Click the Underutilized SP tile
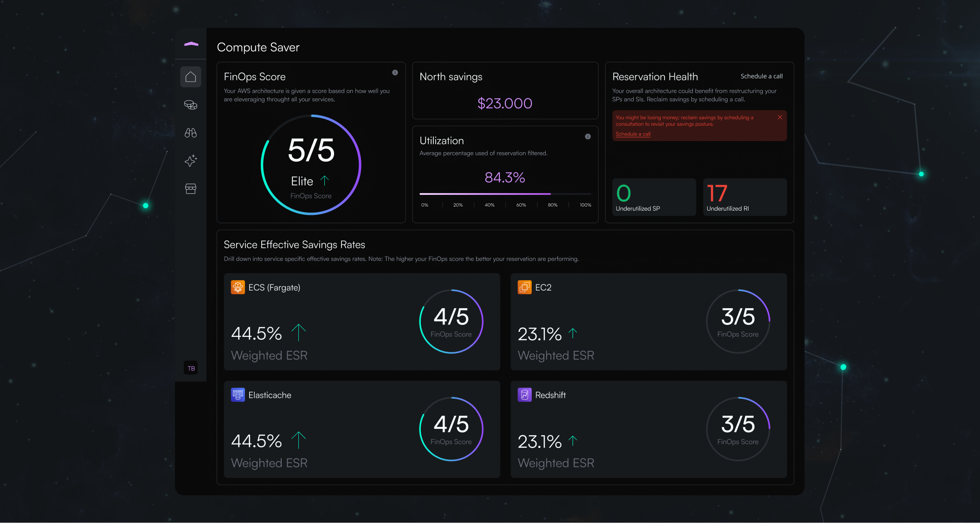This screenshot has width=980, height=523. tap(654, 197)
